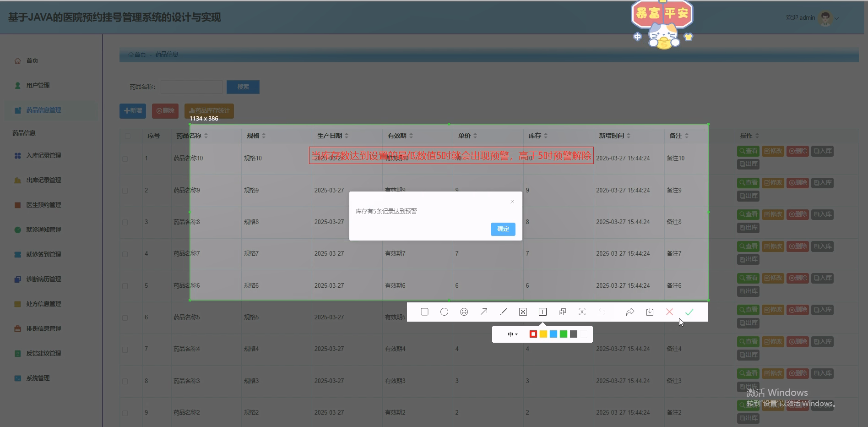Sort table by 新增时间 column
This screenshot has width=868, height=427.
(x=629, y=136)
